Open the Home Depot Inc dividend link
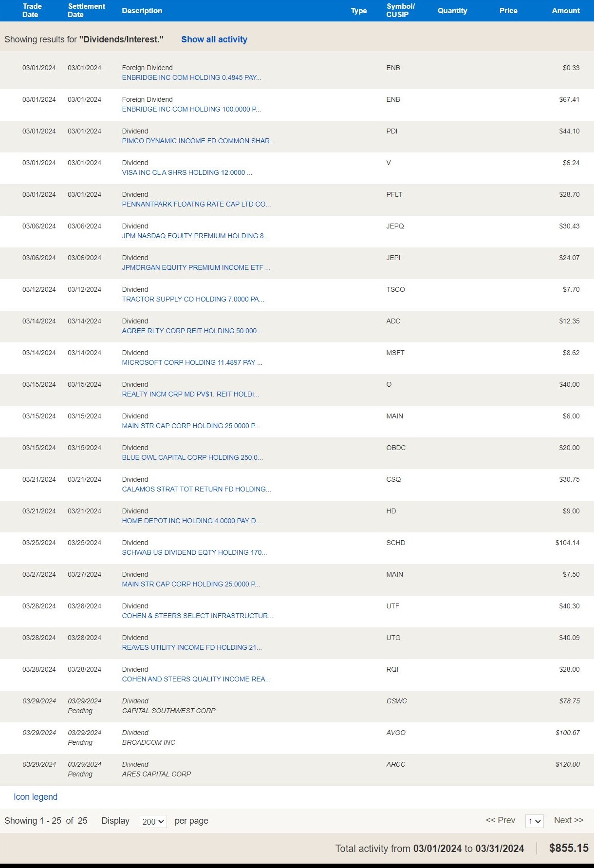594x868 pixels. pos(191,521)
